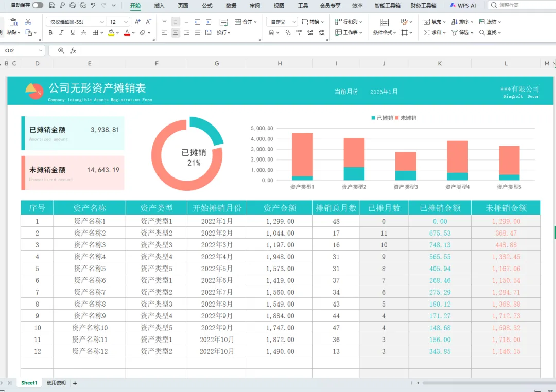Open the 行和列 rows and columns dropdown
Screen dimensions: 556x392
tap(349, 22)
